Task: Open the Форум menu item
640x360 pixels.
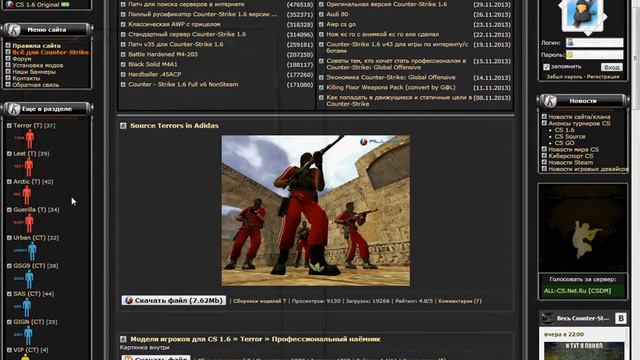Action: tap(22, 59)
